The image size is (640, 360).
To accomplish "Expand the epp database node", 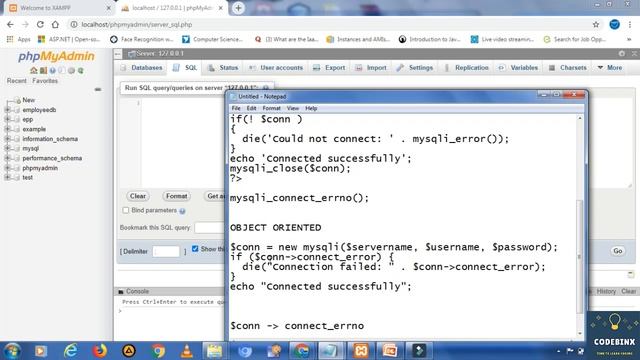I will click(x=7, y=119).
